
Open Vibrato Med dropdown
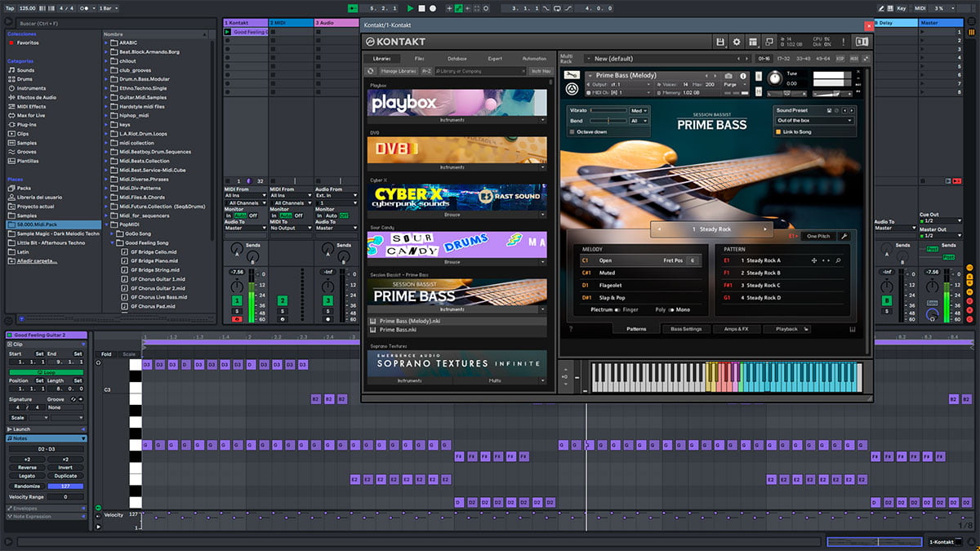coord(639,110)
